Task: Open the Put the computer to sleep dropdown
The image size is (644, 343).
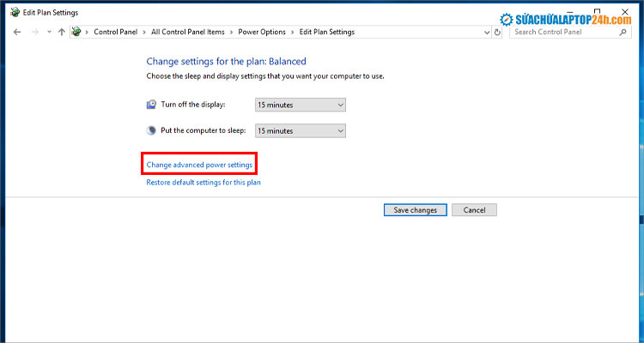Action: (301, 130)
